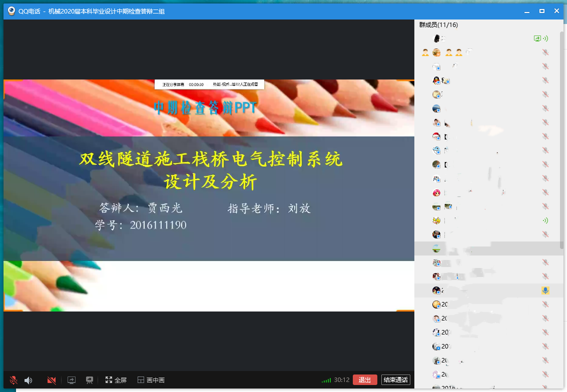This screenshot has height=392, width=567.
Task: Click the Santa hat avatar member
Action: tap(436, 136)
